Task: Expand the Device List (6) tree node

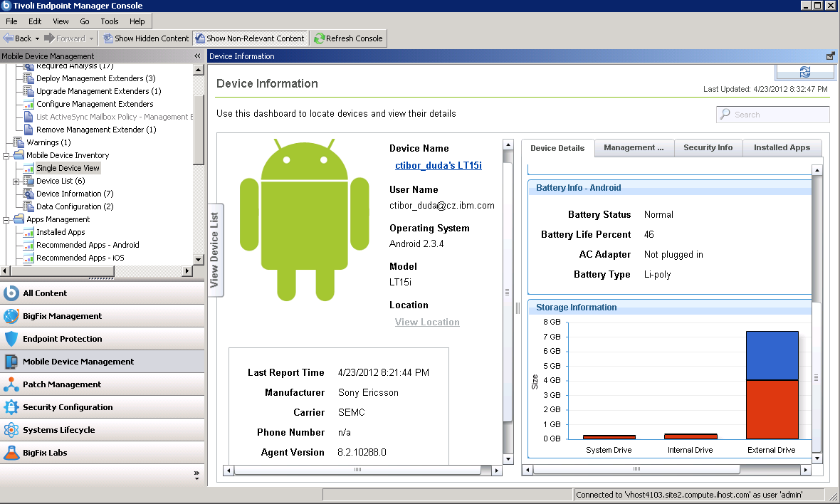Action: click(x=16, y=182)
